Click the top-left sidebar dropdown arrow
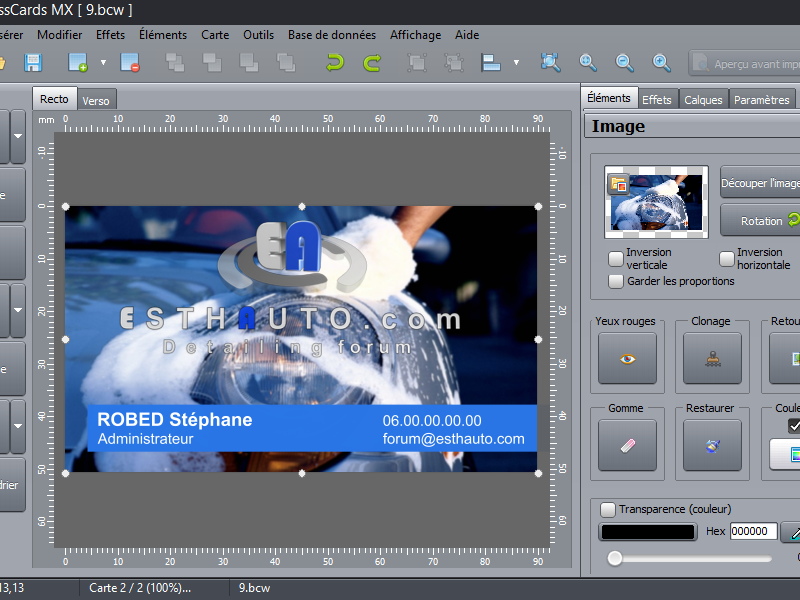This screenshot has height=600, width=800. (18, 136)
